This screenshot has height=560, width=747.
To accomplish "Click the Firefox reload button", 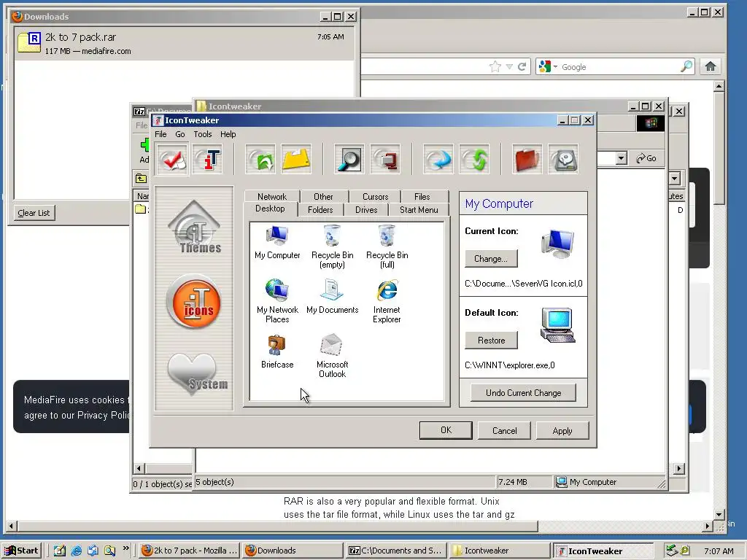I will point(522,66).
